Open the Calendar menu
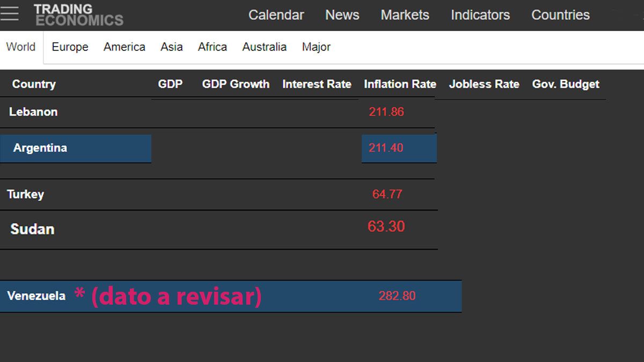Image resolution: width=644 pixels, height=362 pixels. [276, 15]
